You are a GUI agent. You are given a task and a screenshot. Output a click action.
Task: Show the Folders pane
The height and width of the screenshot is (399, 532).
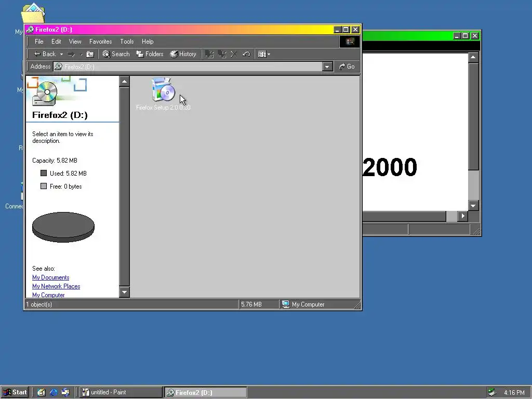tap(150, 54)
